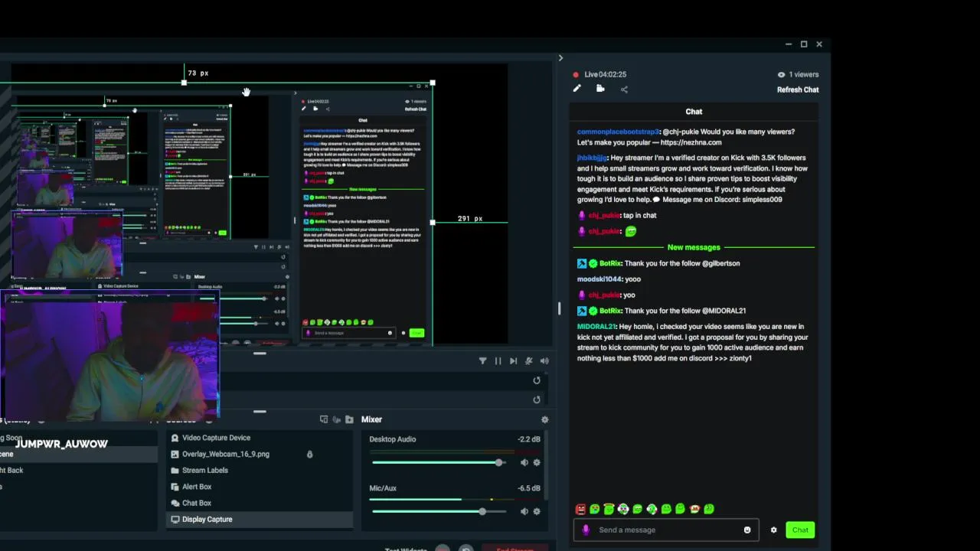
Task: Open https://nezhna.com link in chat
Action: click(x=691, y=142)
